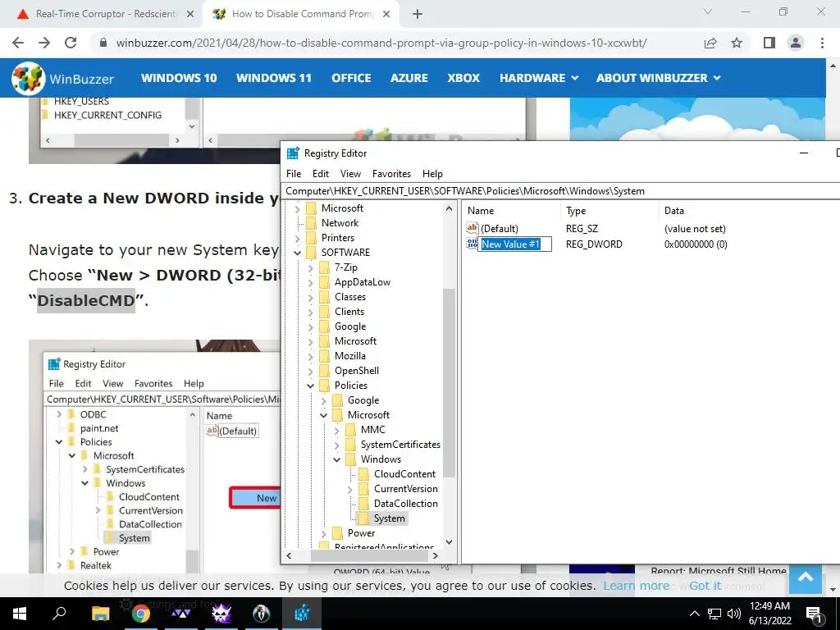Open the OFFICE nav link
Viewport: 840px width, 630px height.
[351, 78]
